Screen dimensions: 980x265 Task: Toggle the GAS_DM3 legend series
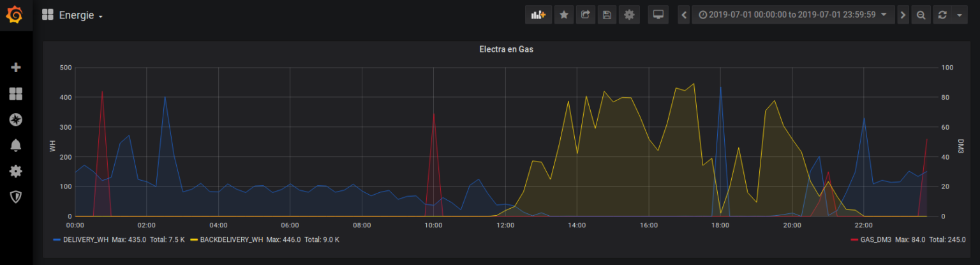click(876, 239)
